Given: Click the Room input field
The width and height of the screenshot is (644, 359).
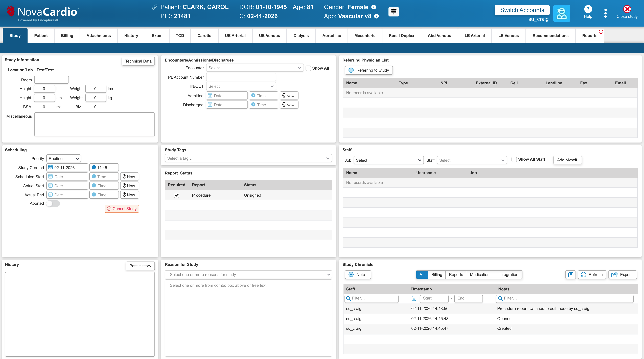Looking at the screenshot, I should 52,80.
